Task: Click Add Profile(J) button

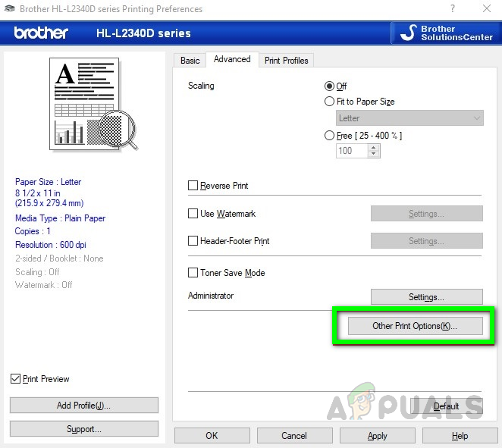Action: coord(84,406)
